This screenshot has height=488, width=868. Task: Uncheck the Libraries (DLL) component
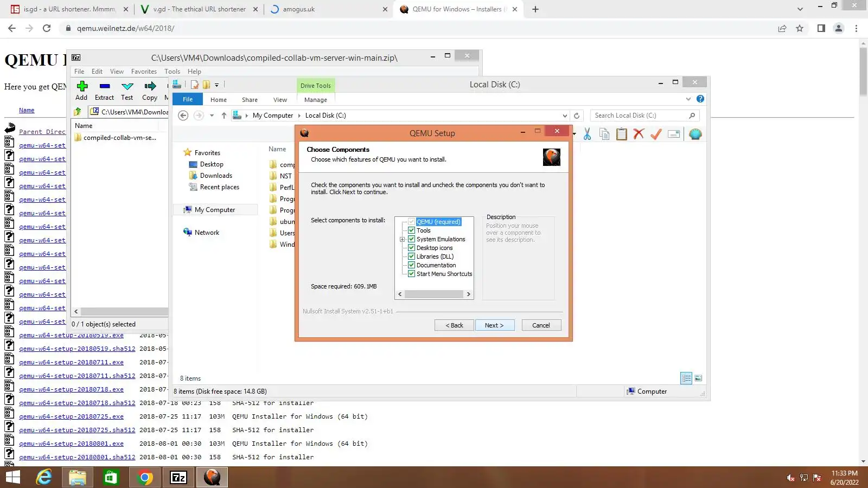pyautogui.click(x=412, y=256)
